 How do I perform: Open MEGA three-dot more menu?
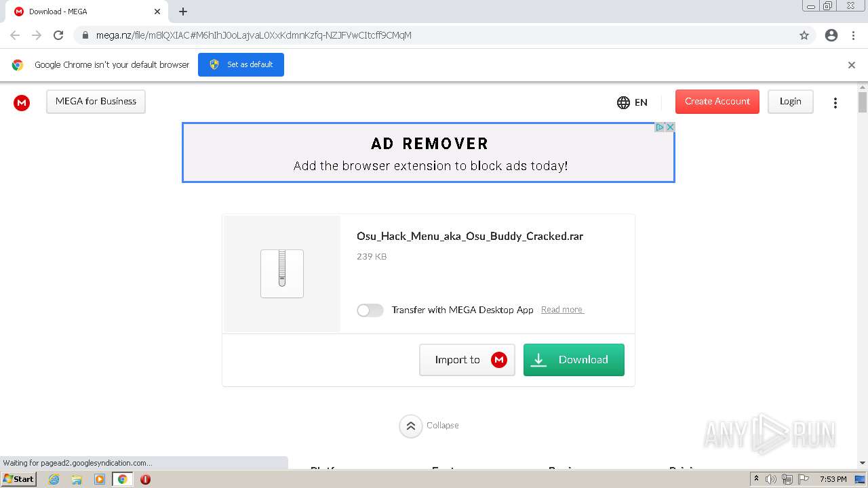835,102
